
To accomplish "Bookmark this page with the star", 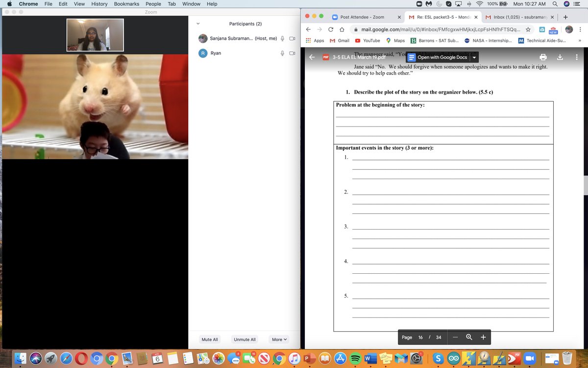I will click(528, 29).
